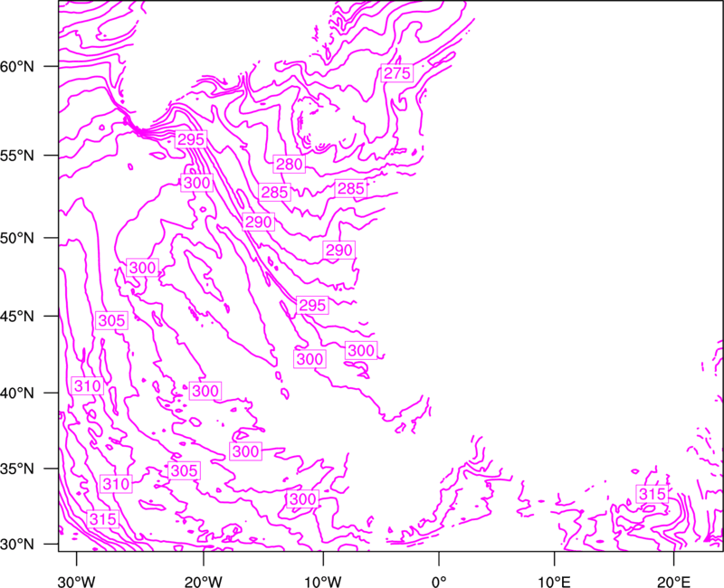Click the 50°N latitude axis label
Viewport: 724px width, 588px height.
[x=17, y=238]
